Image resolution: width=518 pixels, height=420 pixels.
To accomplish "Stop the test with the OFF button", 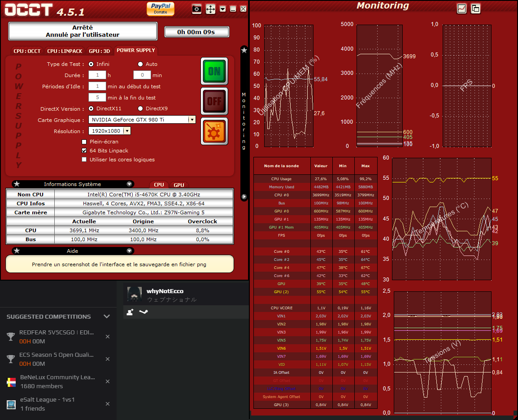I will (x=214, y=101).
